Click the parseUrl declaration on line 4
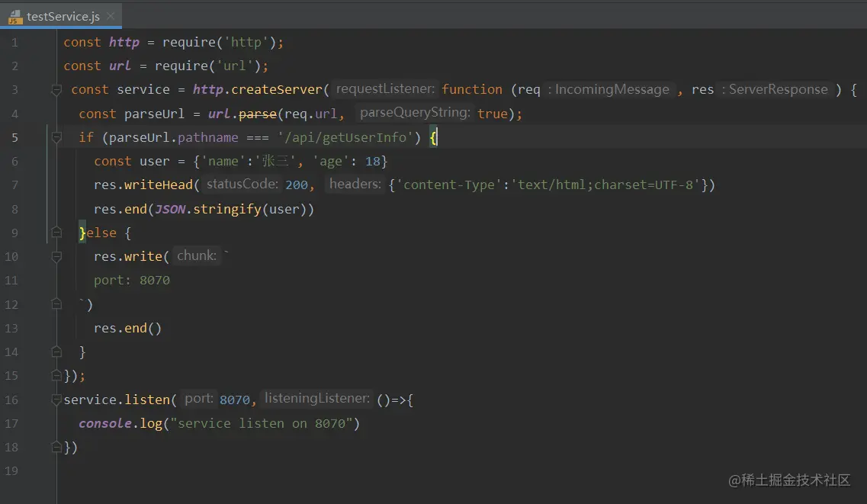 click(154, 114)
